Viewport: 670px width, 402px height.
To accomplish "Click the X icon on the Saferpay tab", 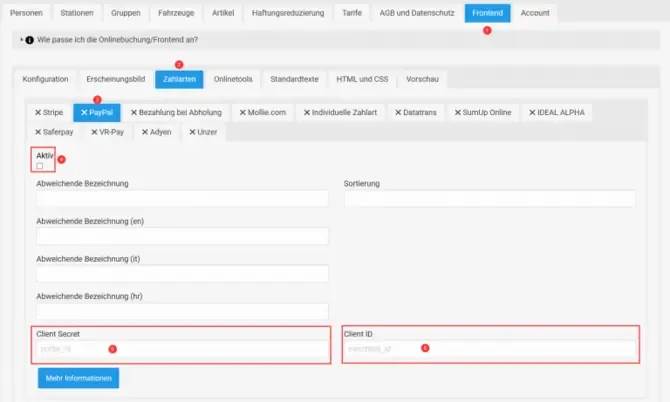I will (38, 132).
